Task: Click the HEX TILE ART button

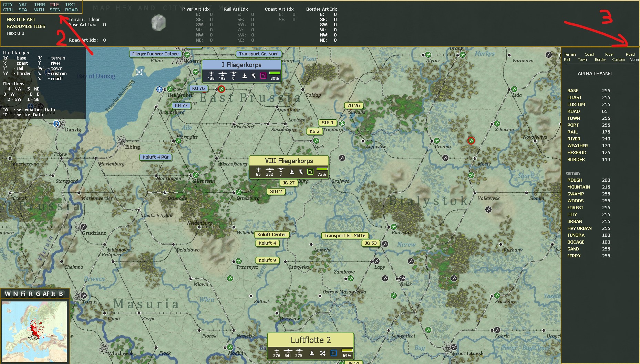Action: [21, 20]
